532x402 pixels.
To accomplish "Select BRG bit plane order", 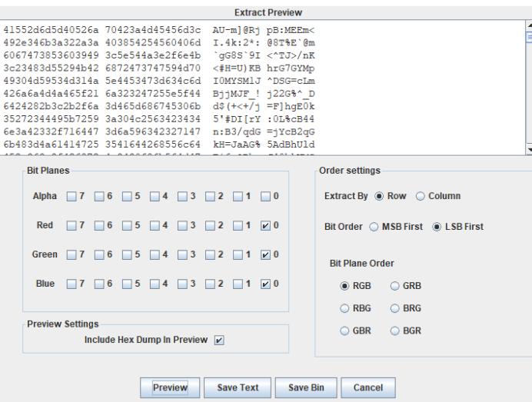I will 394,308.
